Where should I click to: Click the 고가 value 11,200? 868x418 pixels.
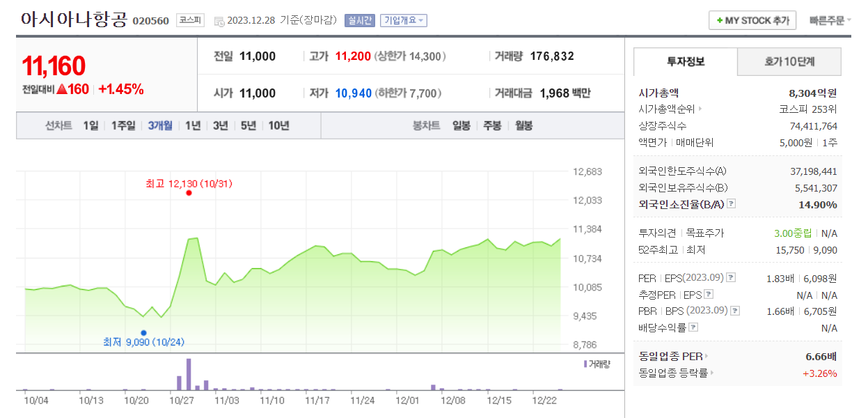pyautogui.click(x=353, y=56)
